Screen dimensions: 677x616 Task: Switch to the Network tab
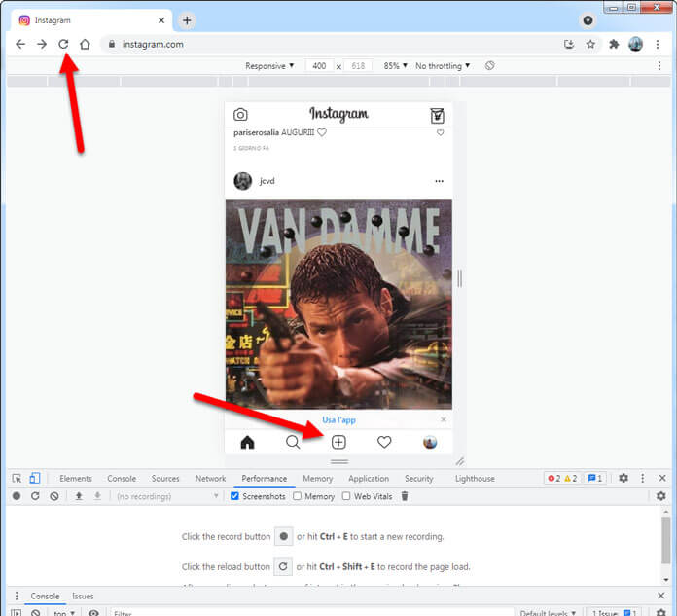(211, 478)
